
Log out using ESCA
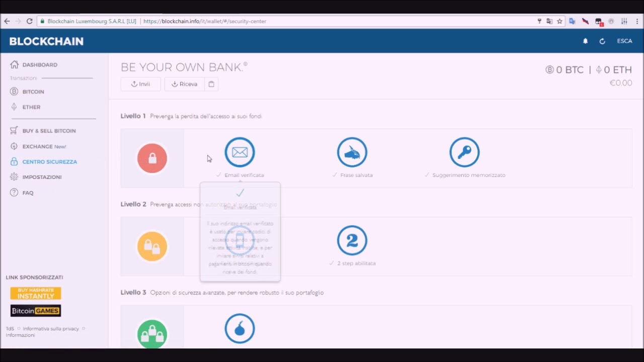tap(624, 41)
